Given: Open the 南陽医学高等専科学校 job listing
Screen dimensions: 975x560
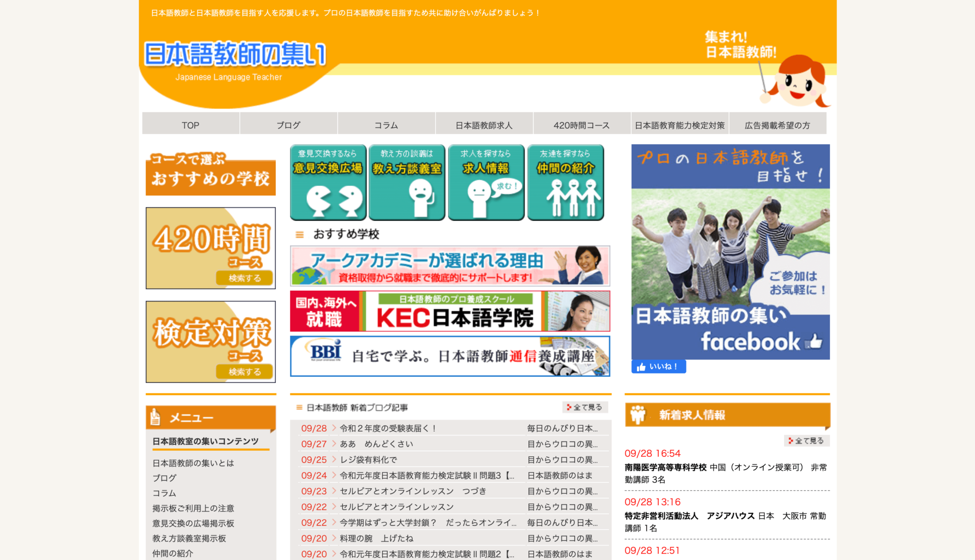Looking at the screenshot, I should pos(665,467).
